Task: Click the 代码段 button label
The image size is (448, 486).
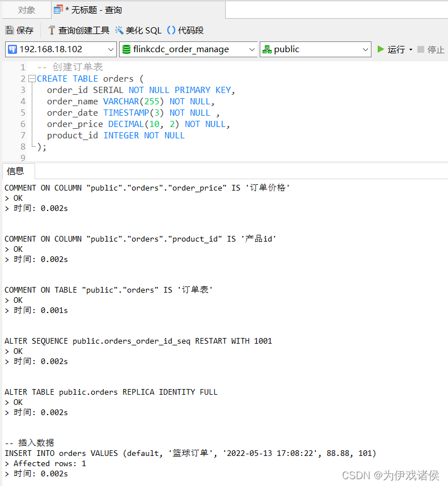Action: tap(191, 31)
